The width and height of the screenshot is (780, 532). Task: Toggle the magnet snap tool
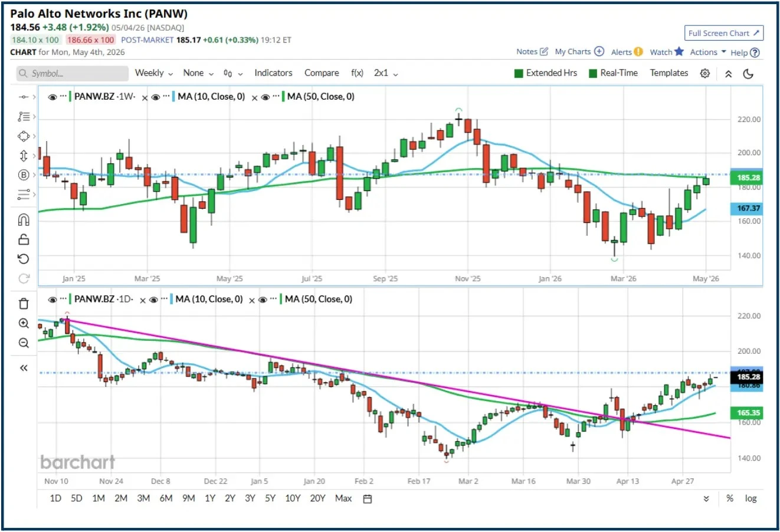click(24, 220)
